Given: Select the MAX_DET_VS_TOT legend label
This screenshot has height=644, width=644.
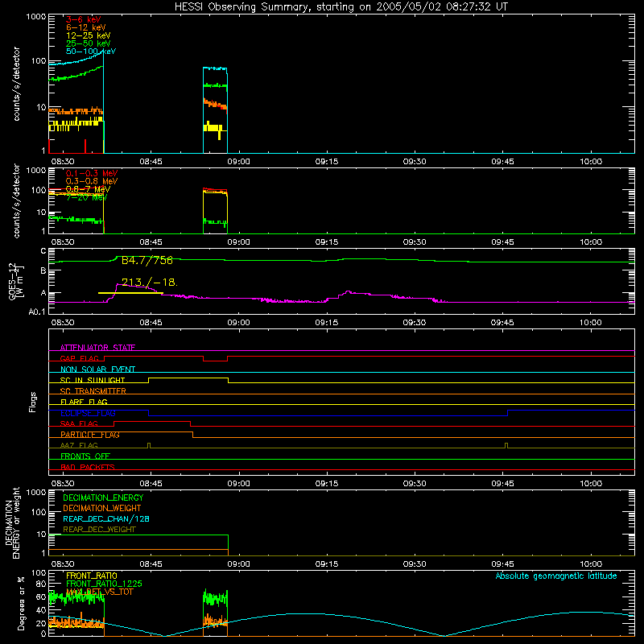Looking at the screenshot, I should 100,592.
